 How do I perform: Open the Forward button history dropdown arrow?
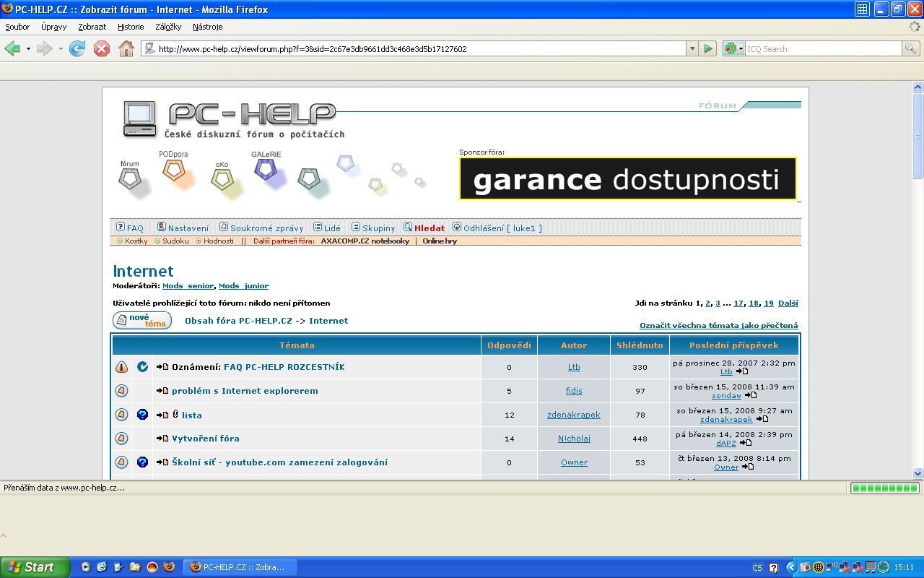(61, 49)
